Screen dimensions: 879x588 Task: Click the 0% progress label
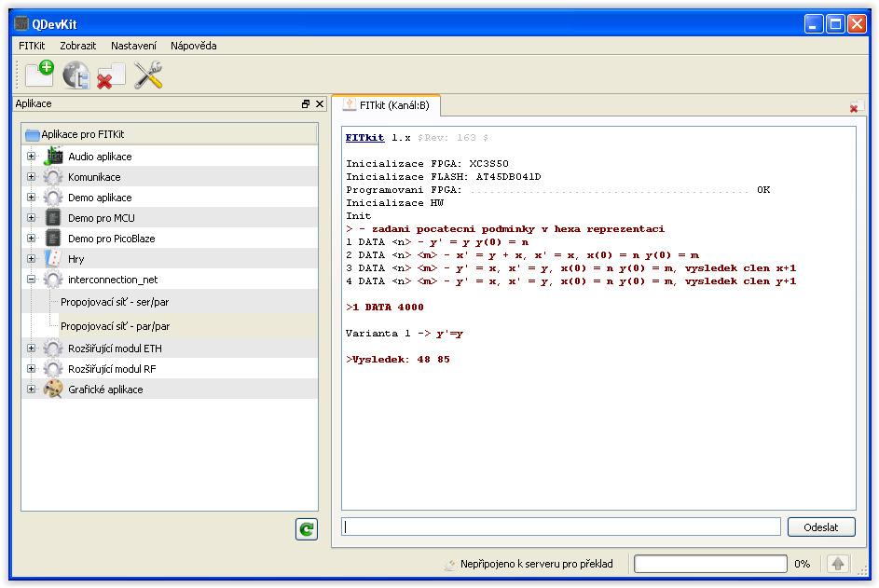[x=803, y=564]
